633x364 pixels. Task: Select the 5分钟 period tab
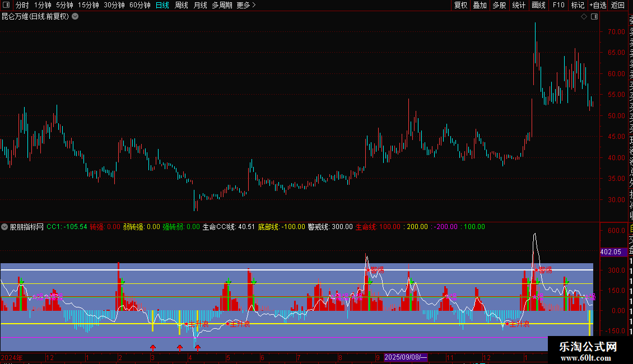coord(64,5)
